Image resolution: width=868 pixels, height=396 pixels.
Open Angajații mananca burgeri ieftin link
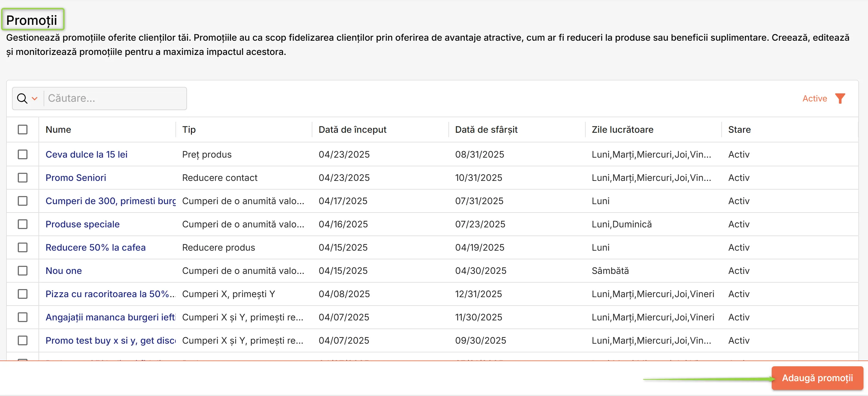110,317
